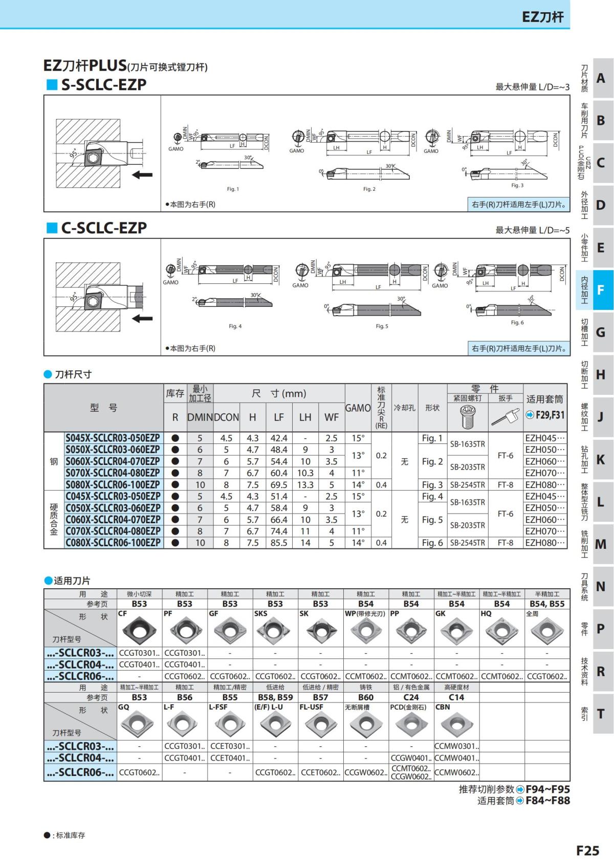Click the EZ刀杆 page header title
Viewport: 614px width, 868px height.
click(x=542, y=17)
